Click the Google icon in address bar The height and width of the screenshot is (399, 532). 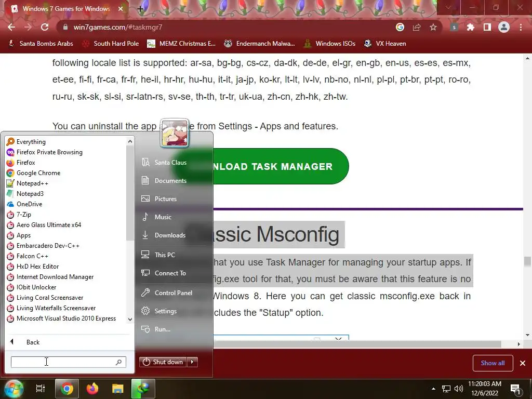400,27
